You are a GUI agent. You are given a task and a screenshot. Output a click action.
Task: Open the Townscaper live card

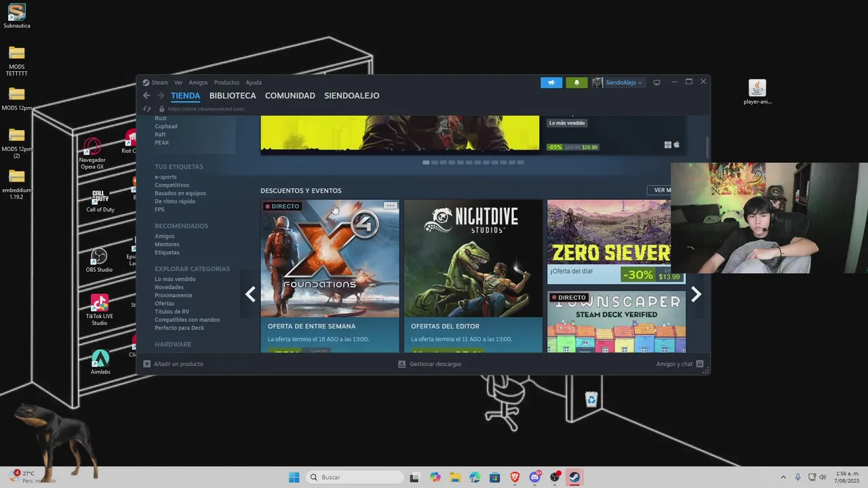coord(616,322)
